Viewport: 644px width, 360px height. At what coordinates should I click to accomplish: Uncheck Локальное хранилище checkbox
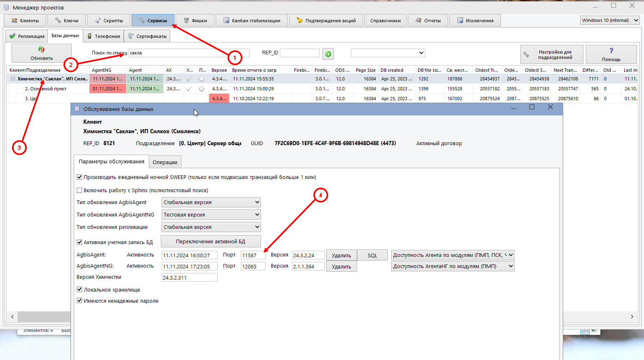[x=80, y=289]
